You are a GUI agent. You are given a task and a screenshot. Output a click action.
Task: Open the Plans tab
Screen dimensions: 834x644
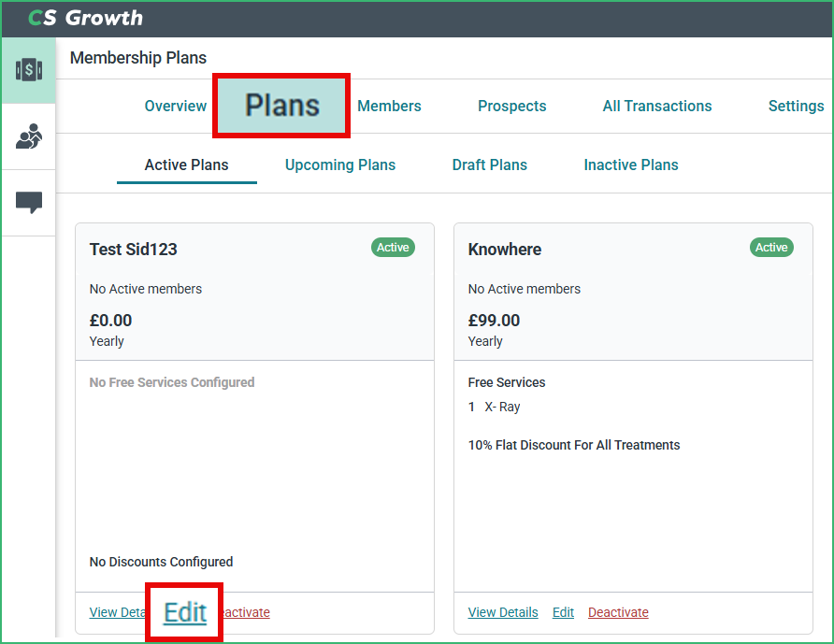pos(280,106)
